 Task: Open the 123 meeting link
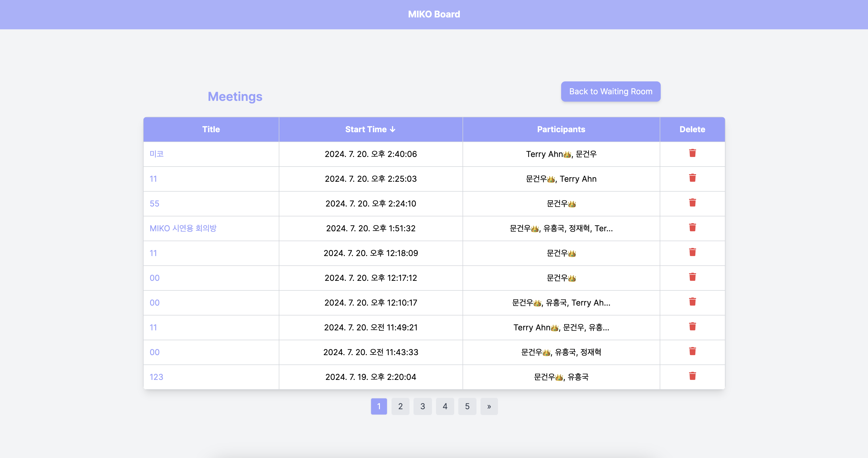pyautogui.click(x=156, y=377)
